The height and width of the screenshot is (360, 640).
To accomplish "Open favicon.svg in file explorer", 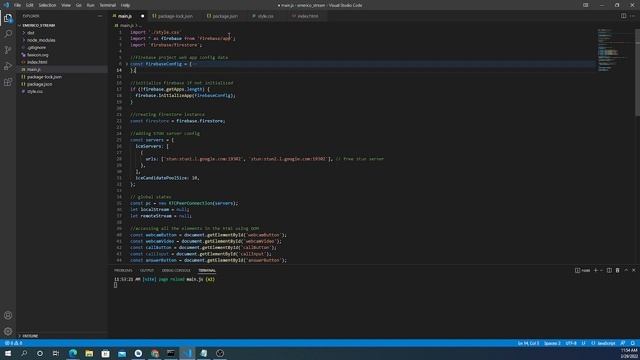I will point(38,55).
